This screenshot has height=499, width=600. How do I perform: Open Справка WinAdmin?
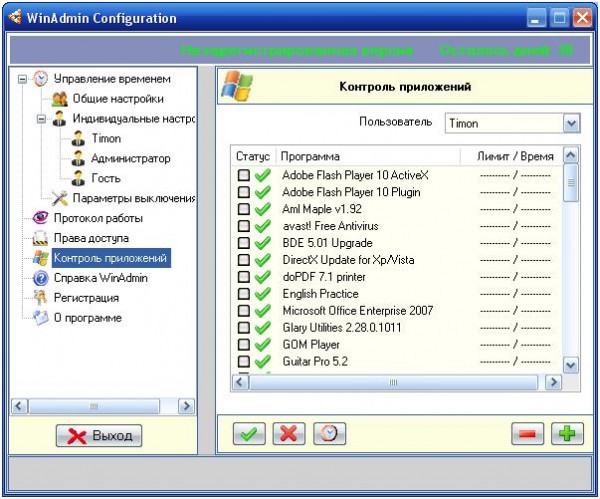[x=101, y=278]
